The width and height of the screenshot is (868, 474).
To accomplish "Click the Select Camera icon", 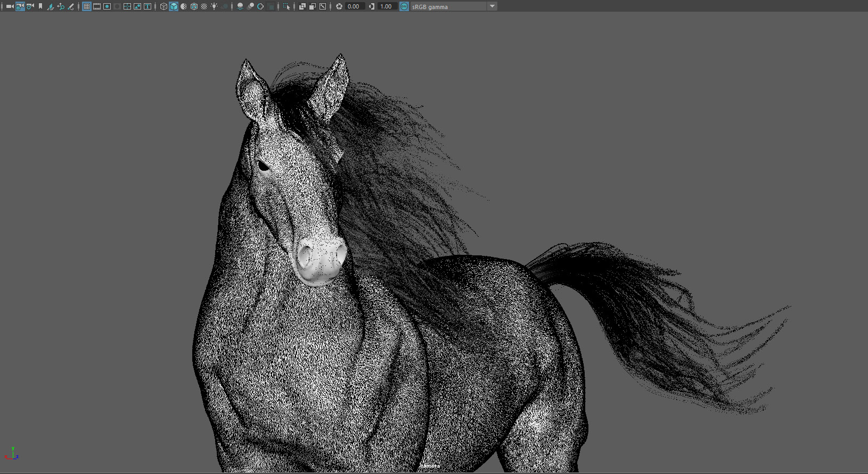I will pyautogui.click(x=10, y=6).
